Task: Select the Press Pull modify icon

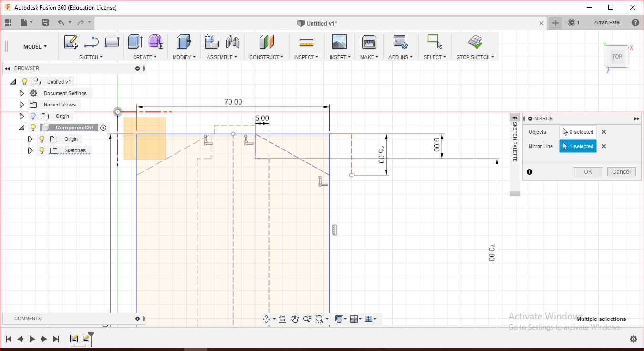Action: 184,42
